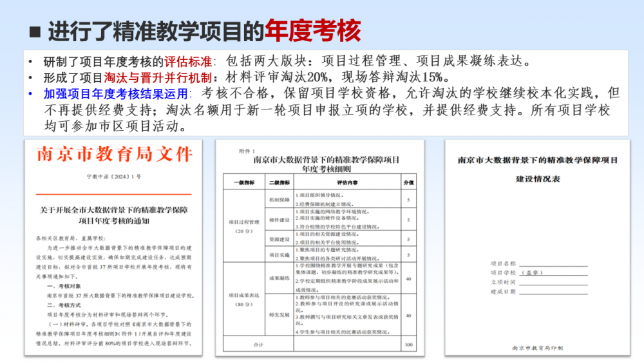Screen dimensions: 644x362
Task: Click the 评估内容 column header
Action: point(346,183)
